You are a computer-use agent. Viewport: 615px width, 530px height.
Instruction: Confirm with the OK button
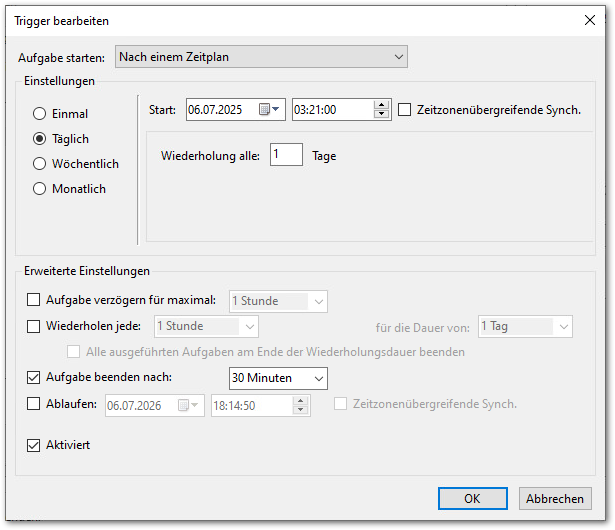[x=473, y=498]
